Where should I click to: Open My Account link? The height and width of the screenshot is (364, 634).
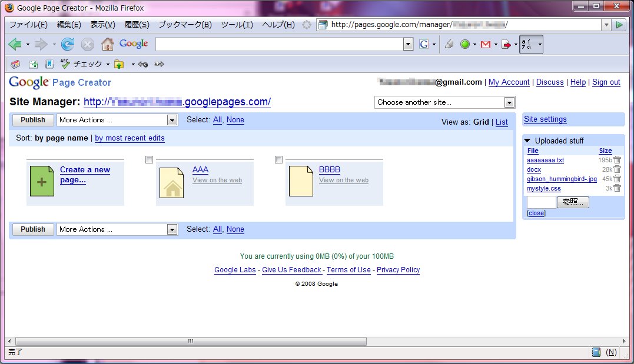click(x=509, y=82)
